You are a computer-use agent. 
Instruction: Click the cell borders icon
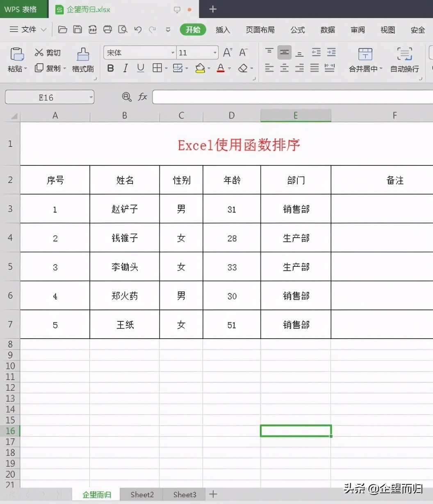[157, 68]
